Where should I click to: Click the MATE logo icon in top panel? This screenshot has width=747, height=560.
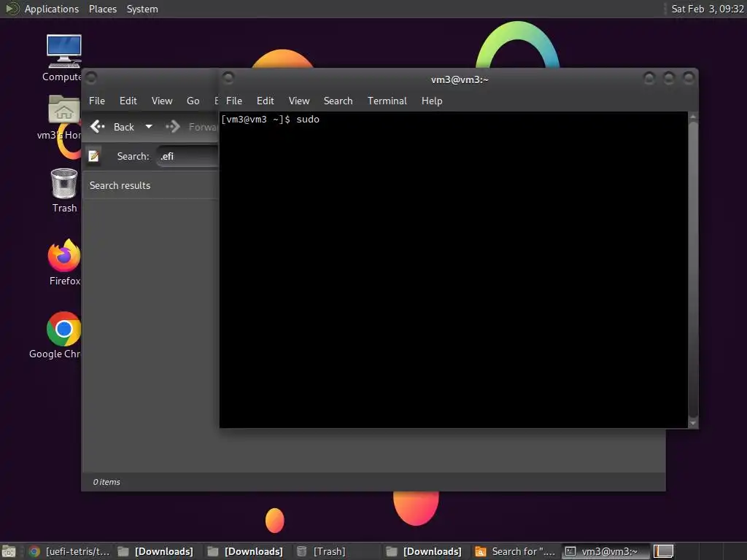point(12,9)
